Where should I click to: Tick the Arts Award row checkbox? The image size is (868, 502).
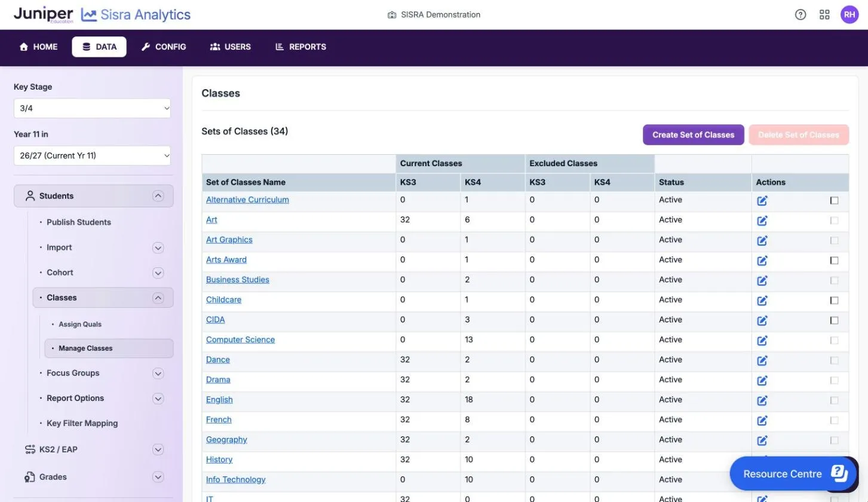point(835,261)
